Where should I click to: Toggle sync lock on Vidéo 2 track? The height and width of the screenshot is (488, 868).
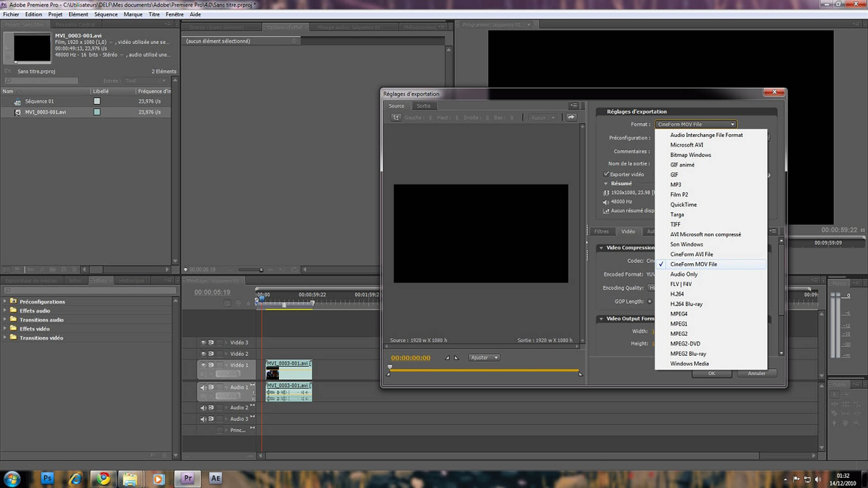coord(211,354)
